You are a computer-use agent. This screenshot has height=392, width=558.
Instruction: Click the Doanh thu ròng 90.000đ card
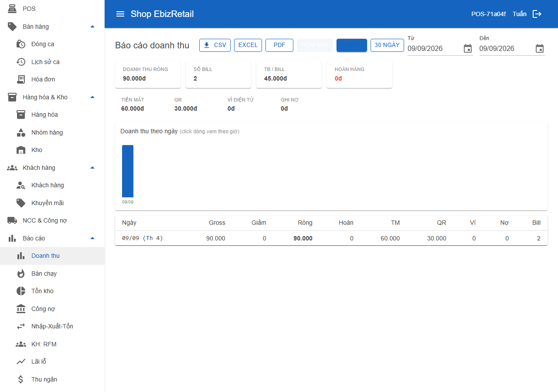coord(148,74)
